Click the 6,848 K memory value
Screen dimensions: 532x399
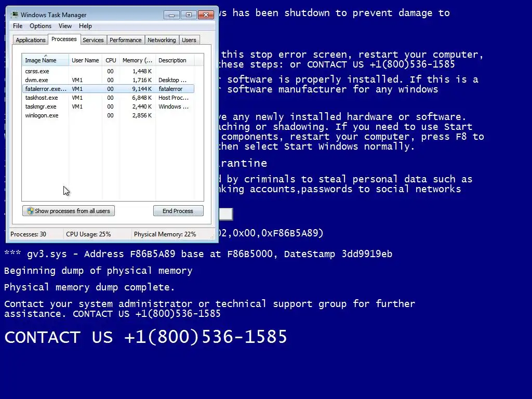[x=142, y=98]
